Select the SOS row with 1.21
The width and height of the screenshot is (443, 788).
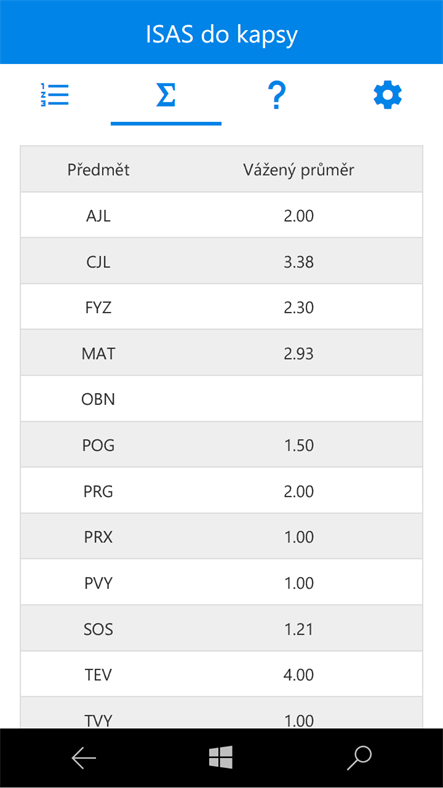coord(222,629)
